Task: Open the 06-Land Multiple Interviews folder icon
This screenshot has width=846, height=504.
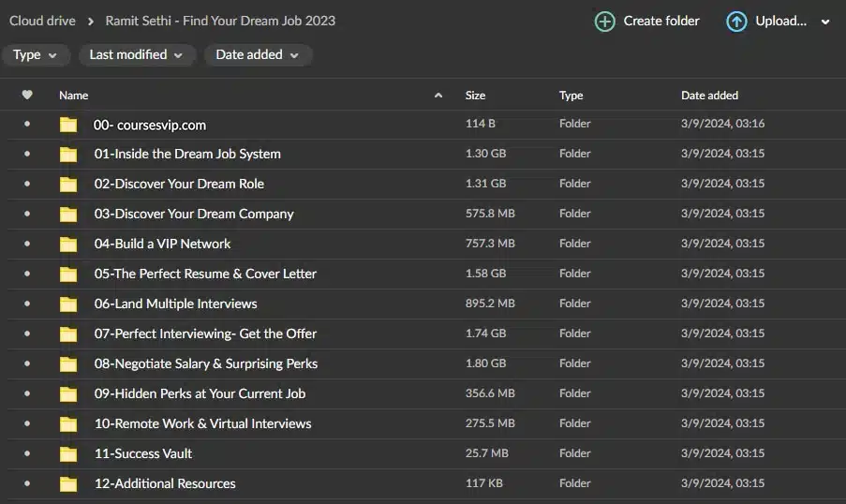Action: click(x=68, y=304)
